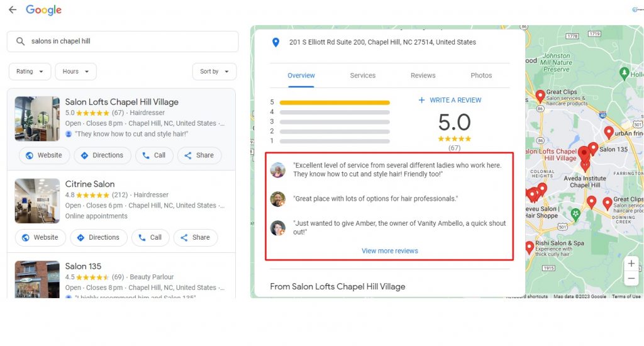Read the 'Excellent level of service' review
This screenshot has width=644, height=346.
point(397,170)
